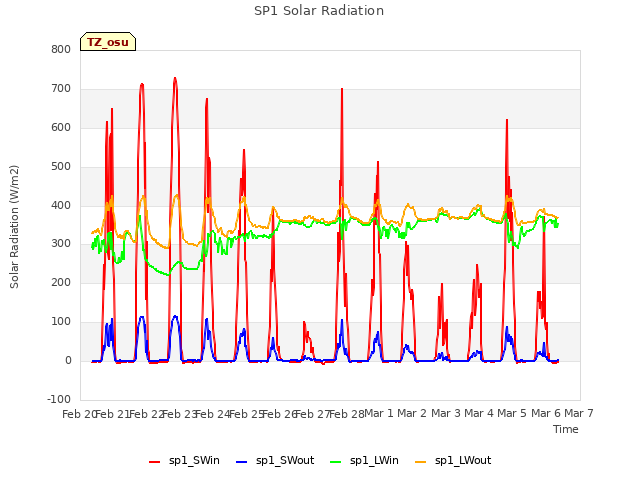
Task: Click the red sp1_SWin legend swatch
Action: [x=155, y=462]
